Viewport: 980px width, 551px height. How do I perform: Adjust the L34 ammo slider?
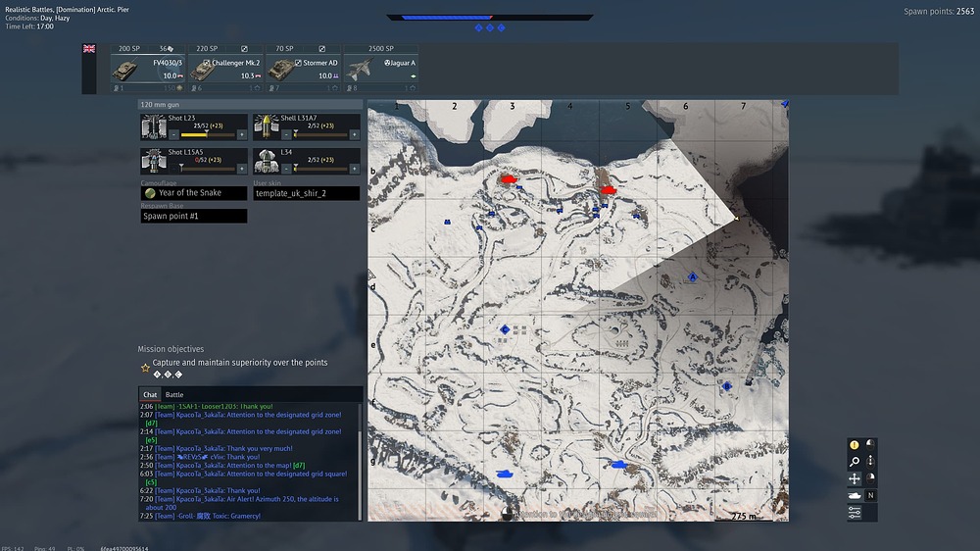pos(320,169)
